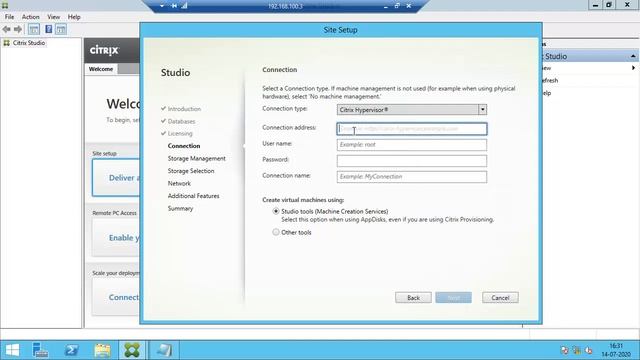
Task: Go to the Connection wizard step
Action: pos(184,146)
